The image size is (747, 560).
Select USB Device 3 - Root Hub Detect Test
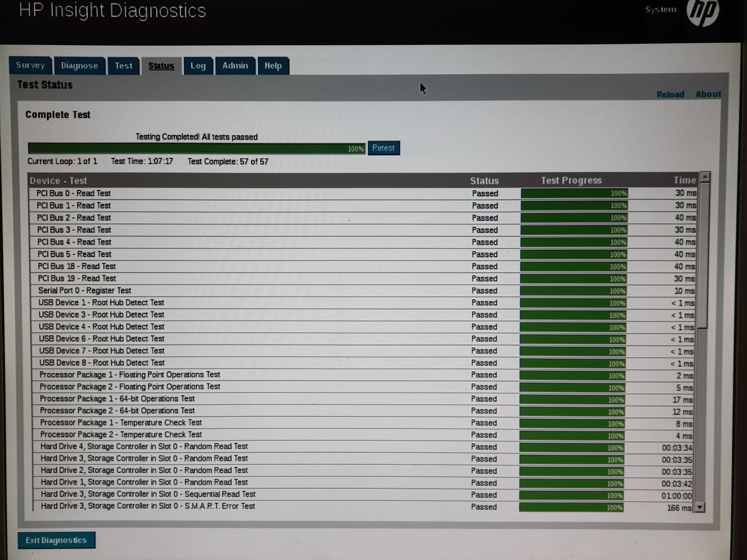point(363,315)
